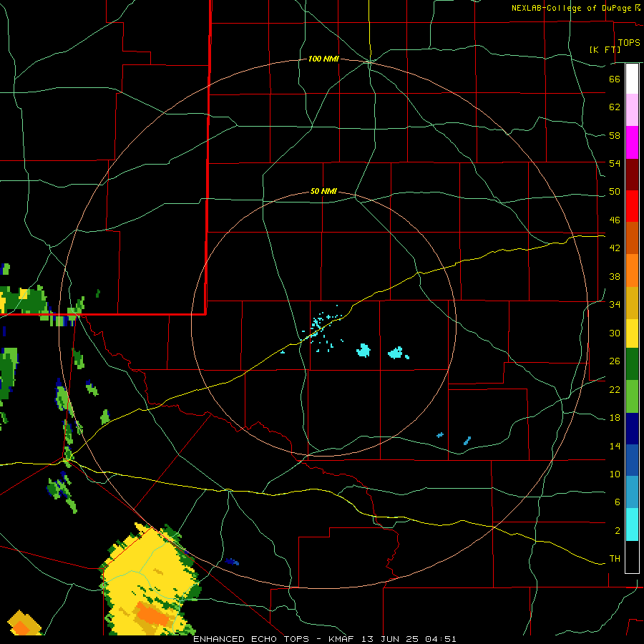This screenshot has height=644, width=644.
Task: Click the bright red legend swatch
Action: [632, 206]
